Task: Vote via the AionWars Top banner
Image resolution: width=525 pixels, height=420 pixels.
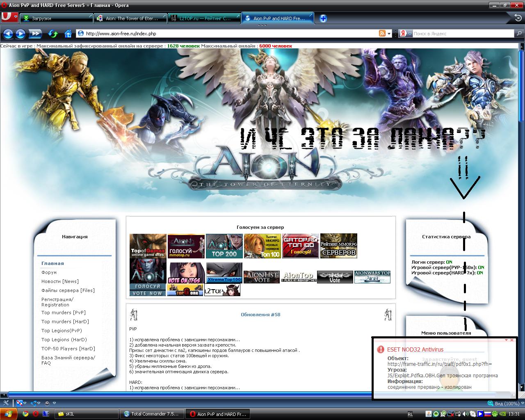Action: pos(372,277)
